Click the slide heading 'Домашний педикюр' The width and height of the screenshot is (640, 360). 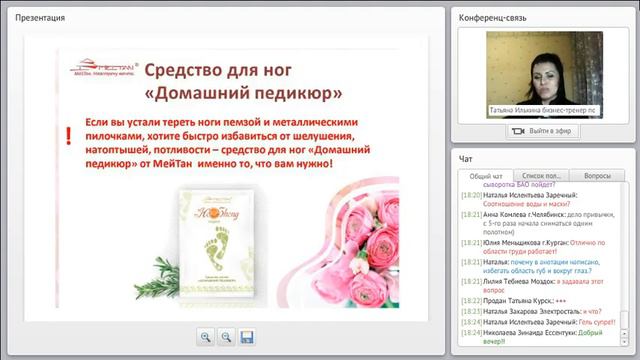click(243, 93)
